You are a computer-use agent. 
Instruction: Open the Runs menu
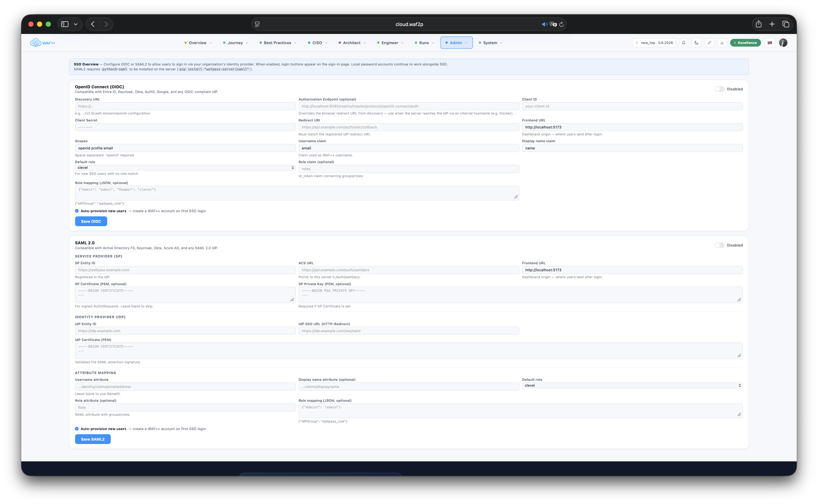[424, 43]
